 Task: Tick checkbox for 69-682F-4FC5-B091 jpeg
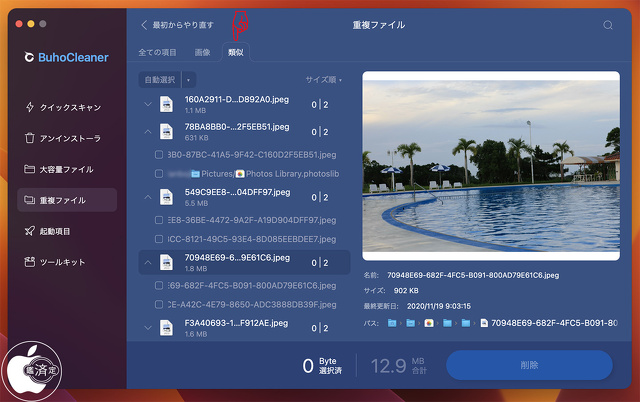coord(159,285)
